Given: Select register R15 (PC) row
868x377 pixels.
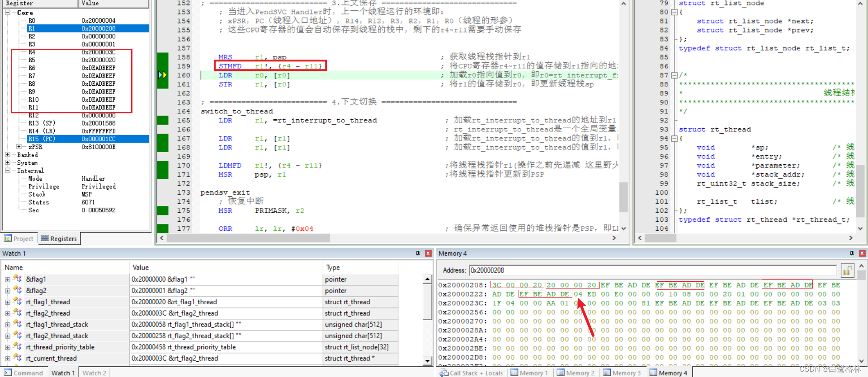Looking at the screenshot, I should pos(88,139).
